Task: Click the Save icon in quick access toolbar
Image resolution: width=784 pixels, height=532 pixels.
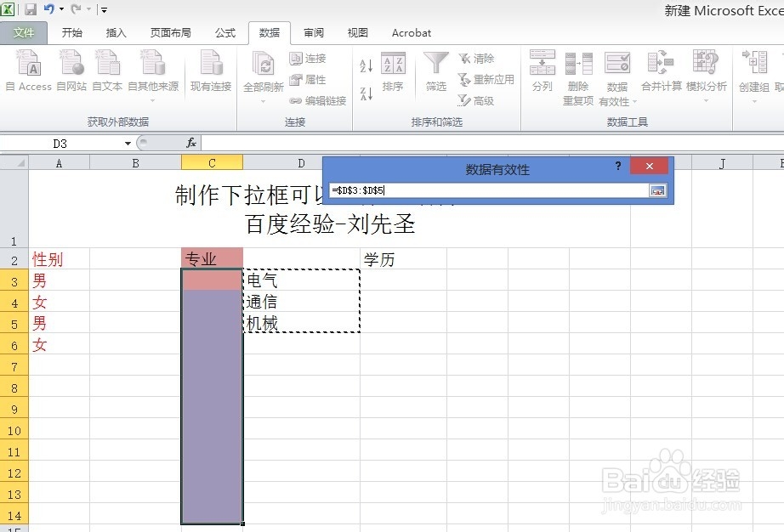Action: tap(31, 8)
